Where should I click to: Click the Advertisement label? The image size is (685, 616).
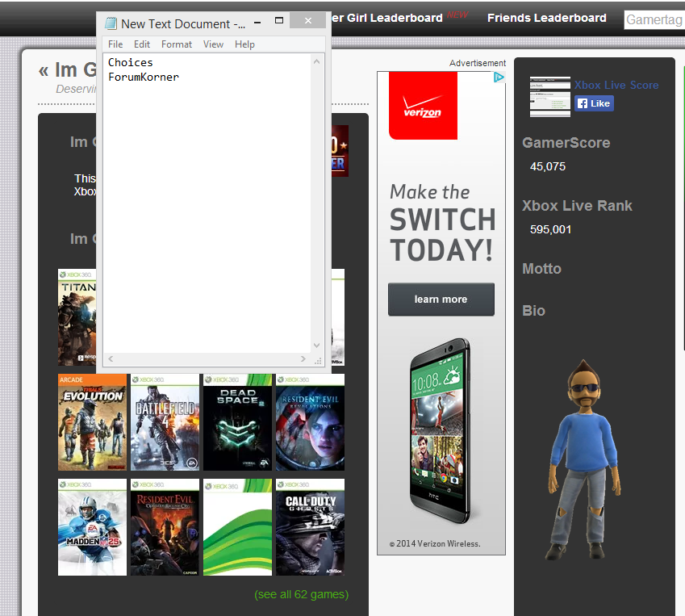point(478,63)
